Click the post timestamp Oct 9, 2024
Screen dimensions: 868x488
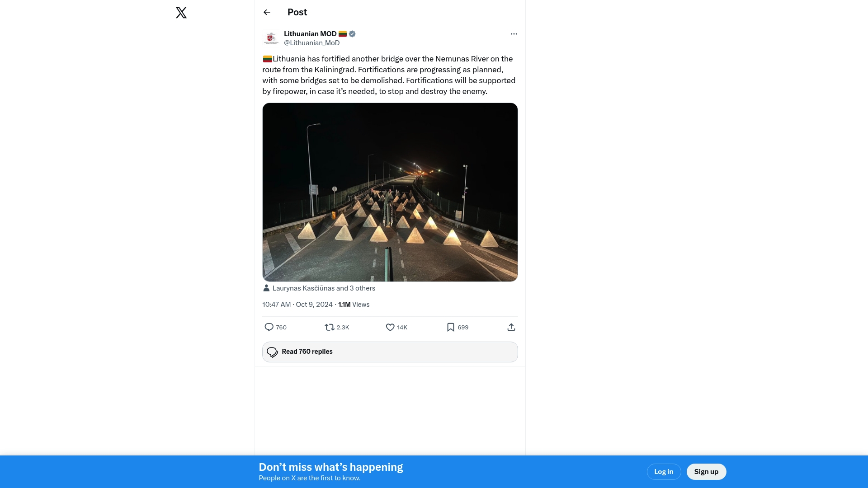point(297,305)
